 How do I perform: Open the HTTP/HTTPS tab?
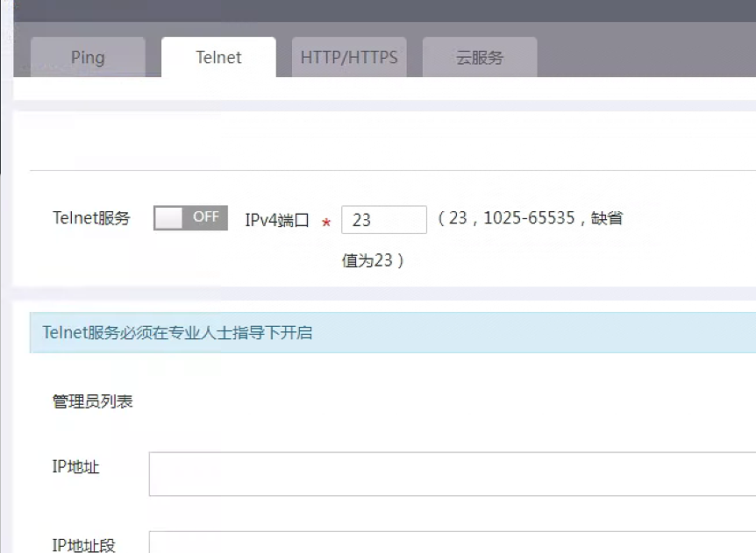pyautogui.click(x=349, y=57)
